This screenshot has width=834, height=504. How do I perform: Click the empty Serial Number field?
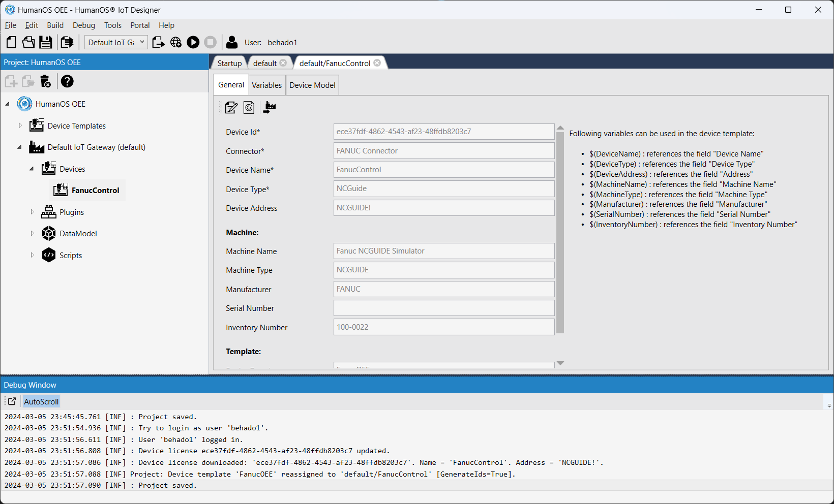(x=444, y=308)
